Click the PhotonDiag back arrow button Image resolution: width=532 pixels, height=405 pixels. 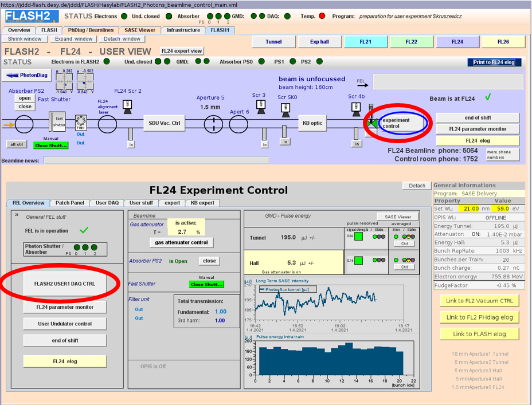pos(26,75)
